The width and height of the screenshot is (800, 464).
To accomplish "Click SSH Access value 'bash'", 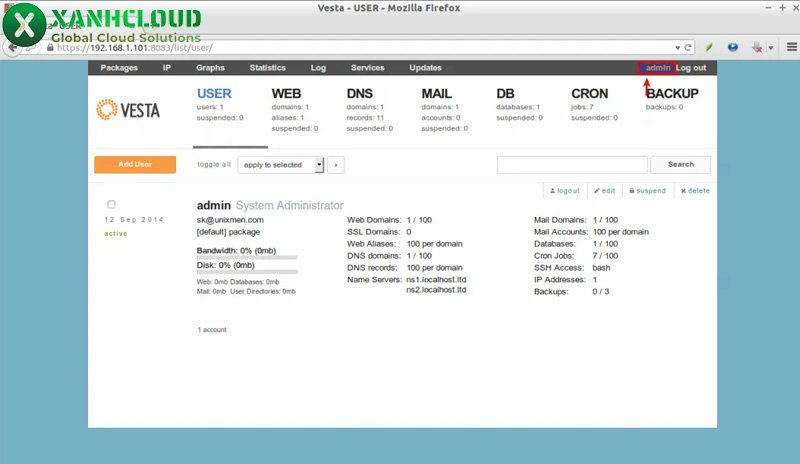I will point(601,267).
